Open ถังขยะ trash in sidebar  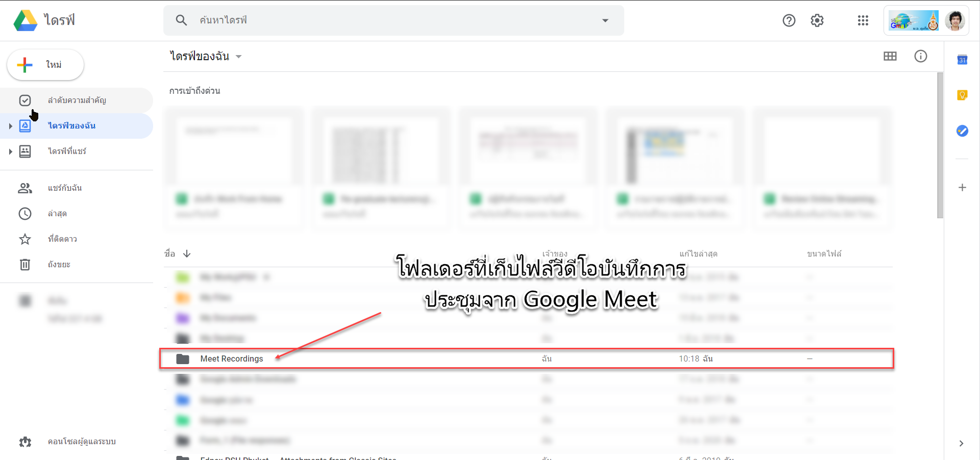coord(59,264)
